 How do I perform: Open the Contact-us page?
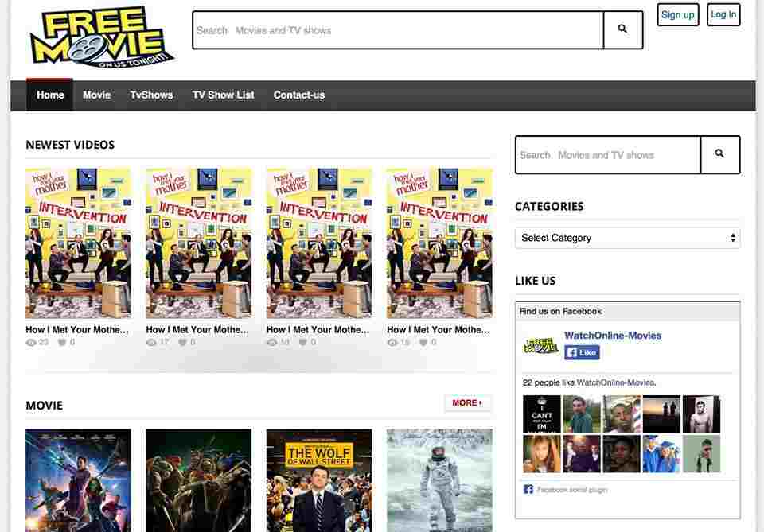coord(298,95)
